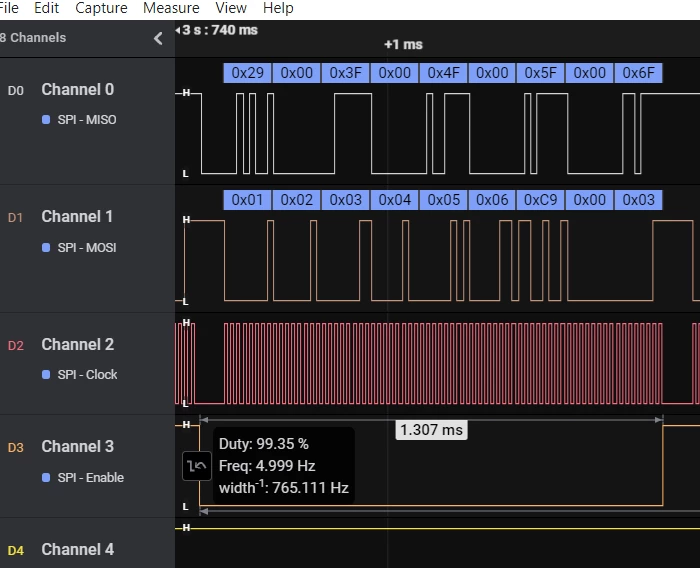Screen dimensions: 700x568
Task: Select the 0xC9 MOSI decoded byte bubble
Action: [541, 200]
